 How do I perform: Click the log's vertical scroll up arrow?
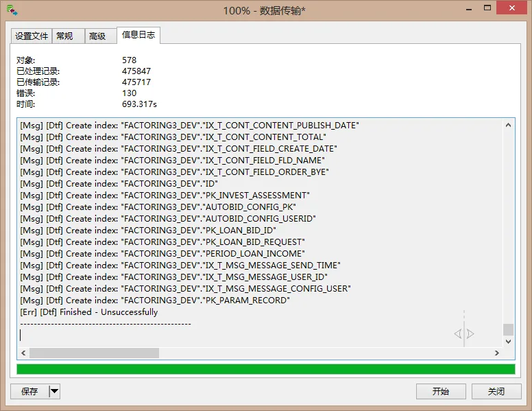(x=508, y=125)
